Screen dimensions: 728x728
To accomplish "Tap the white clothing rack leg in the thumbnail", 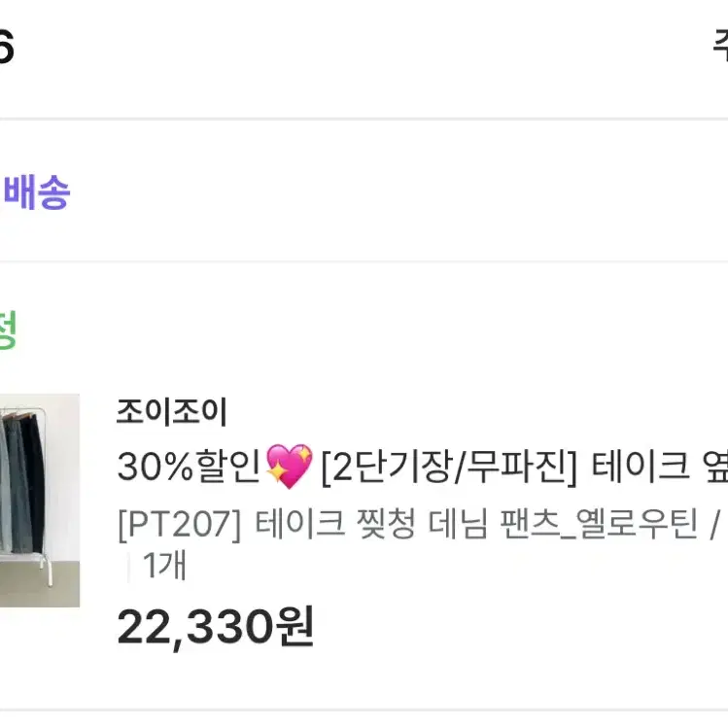I will 46,569.
